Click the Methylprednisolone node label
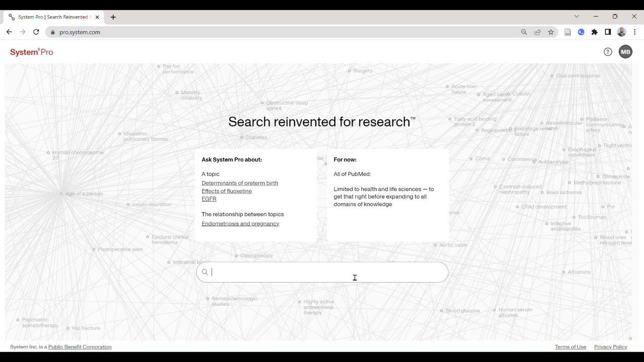This screenshot has height=362, width=644. point(597,183)
